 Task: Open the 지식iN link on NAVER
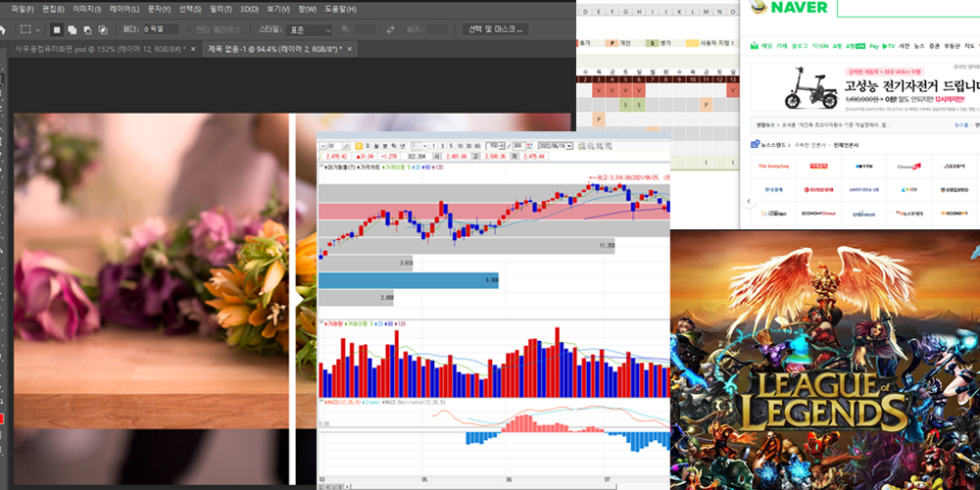[x=820, y=46]
